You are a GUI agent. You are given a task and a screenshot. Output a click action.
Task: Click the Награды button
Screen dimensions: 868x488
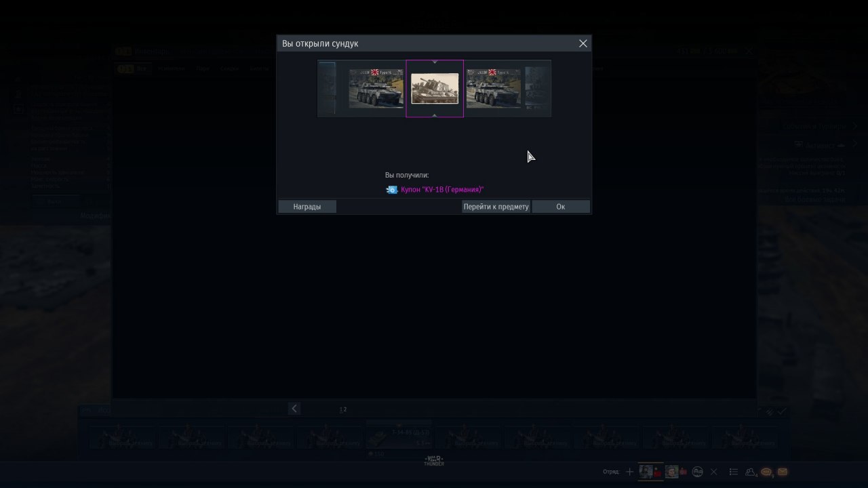coord(307,207)
